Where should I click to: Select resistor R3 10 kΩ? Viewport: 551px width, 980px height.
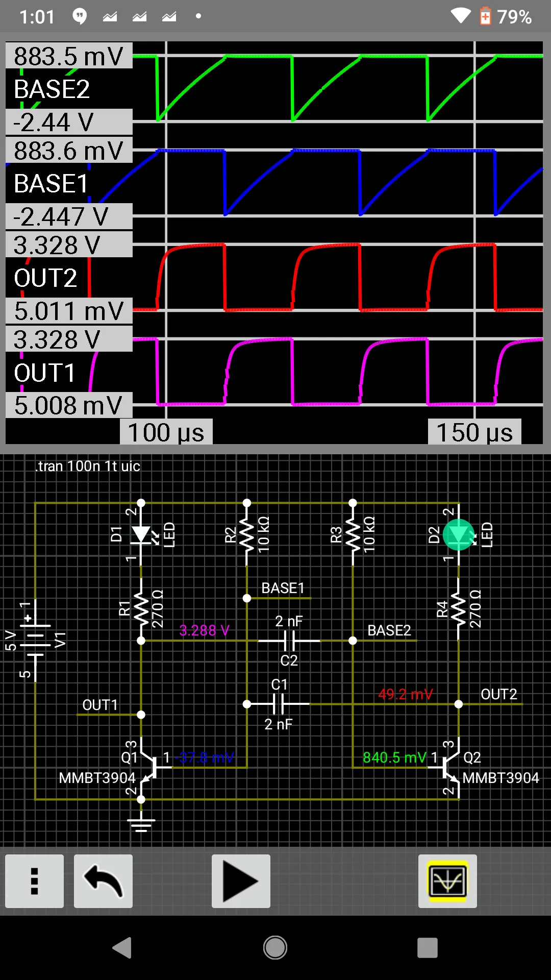pyautogui.click(x=353, y=534)
